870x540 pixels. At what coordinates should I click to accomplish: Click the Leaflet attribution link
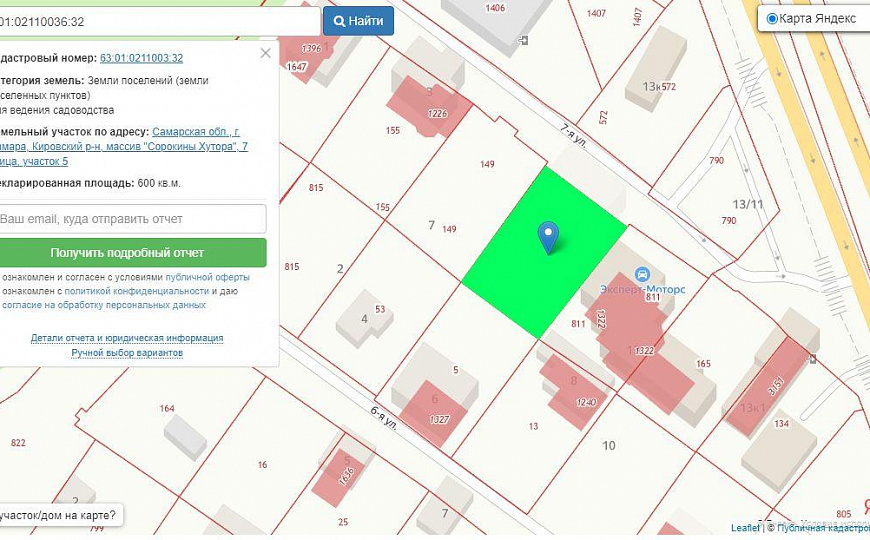(745, 527)
